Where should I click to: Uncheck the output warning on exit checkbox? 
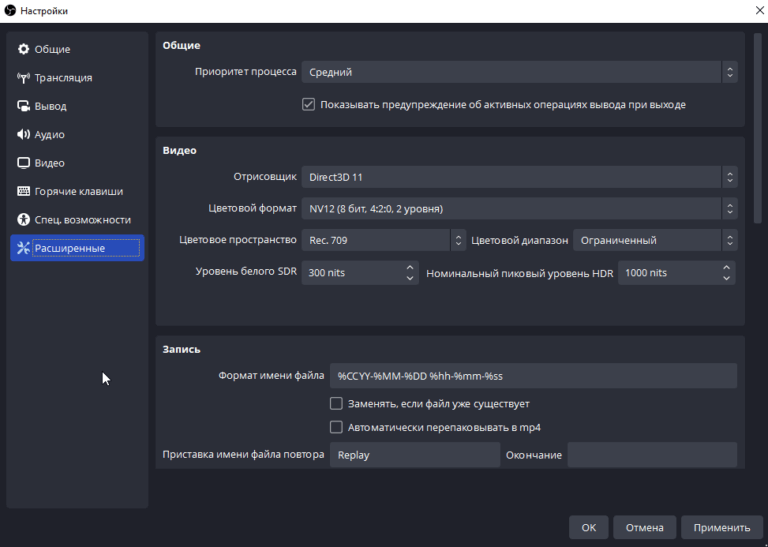(x=309, y=104)
